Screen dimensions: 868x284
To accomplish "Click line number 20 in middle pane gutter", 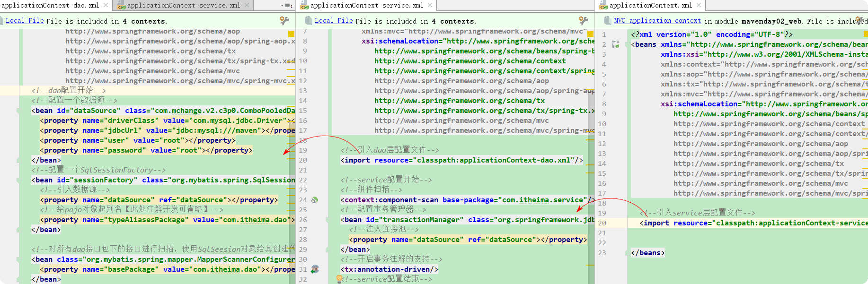I will pos(303,160).
